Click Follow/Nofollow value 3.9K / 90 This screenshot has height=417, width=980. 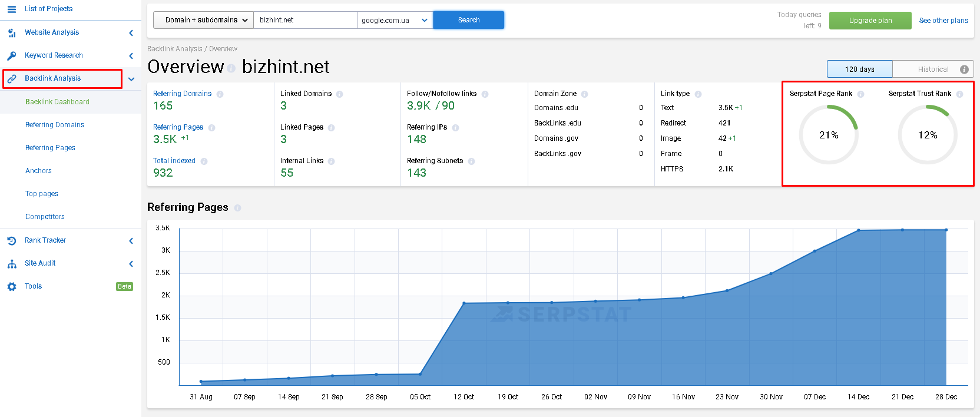[431, 106]
